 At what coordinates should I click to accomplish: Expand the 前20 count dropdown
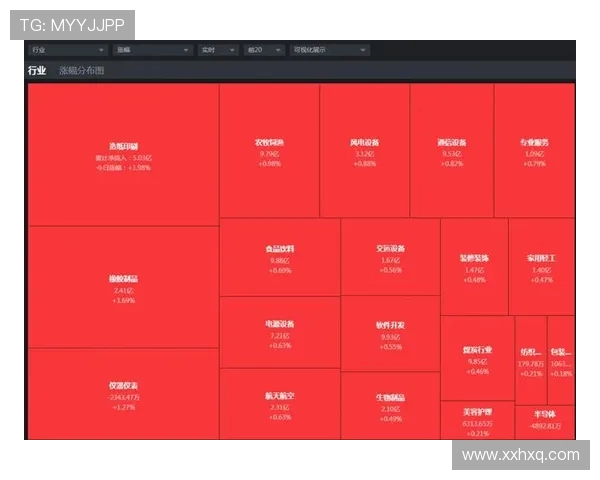pos(264,49)
